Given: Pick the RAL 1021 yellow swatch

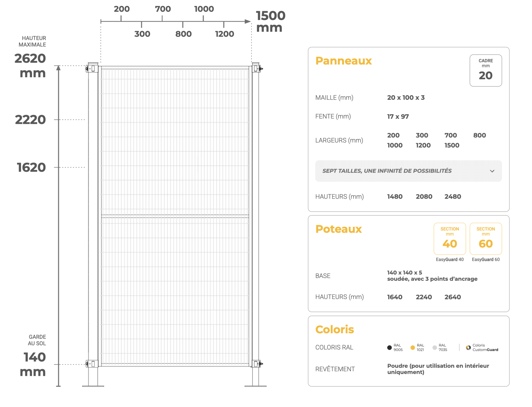Looking at the screenshot, I should (412, 347).
